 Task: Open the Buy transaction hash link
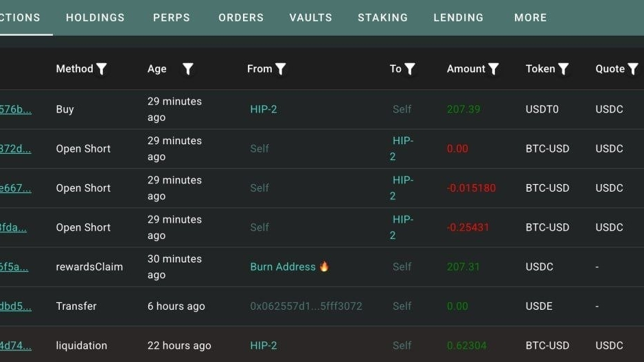(x=16, y=109)
